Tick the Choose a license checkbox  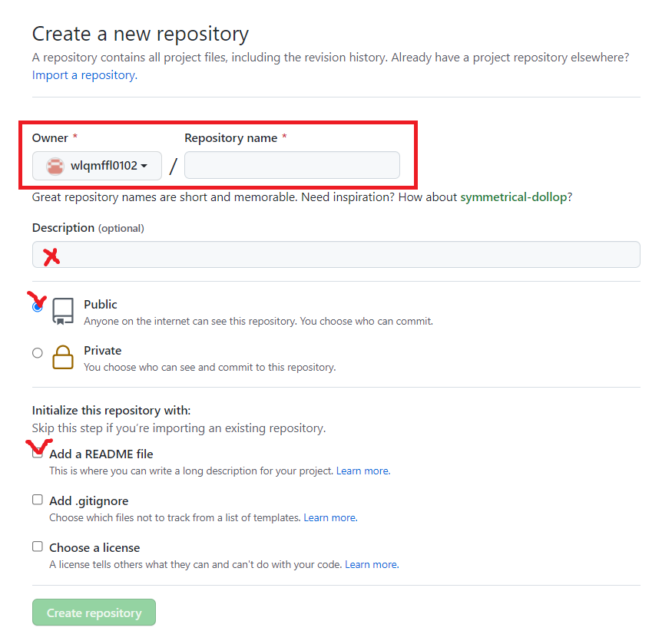[38, 547]
